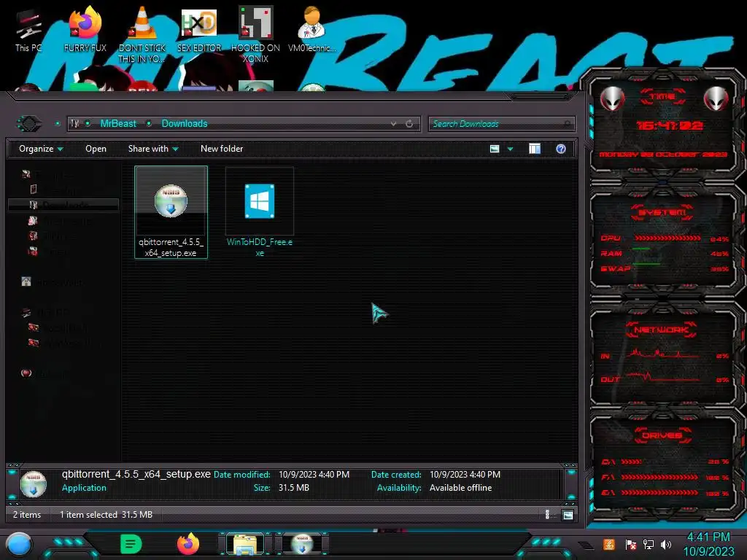Click the Java update tray icon
Viewport: 747px width, 560px height.
[x=609, y=544]
